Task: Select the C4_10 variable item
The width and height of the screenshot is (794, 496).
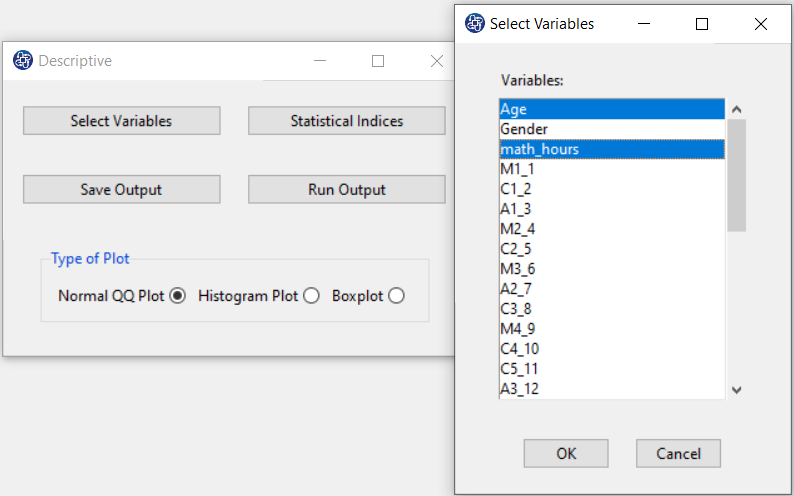Action: 612,349
